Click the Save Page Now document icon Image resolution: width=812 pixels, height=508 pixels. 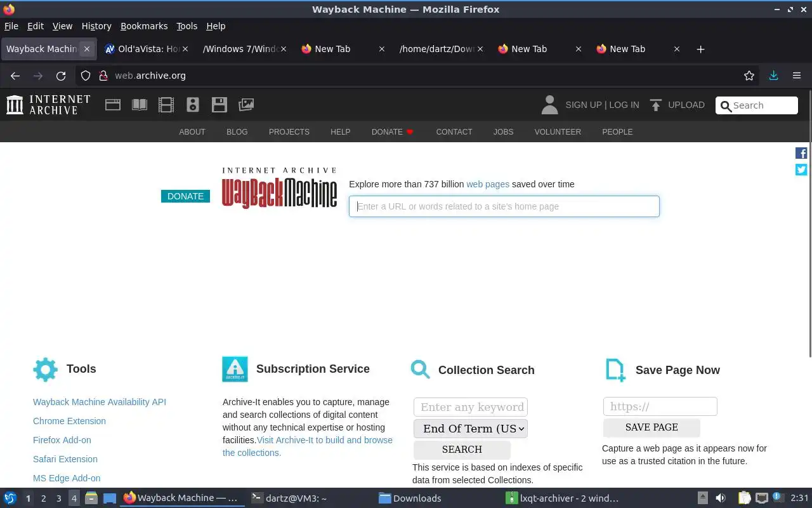coord(615,370)
